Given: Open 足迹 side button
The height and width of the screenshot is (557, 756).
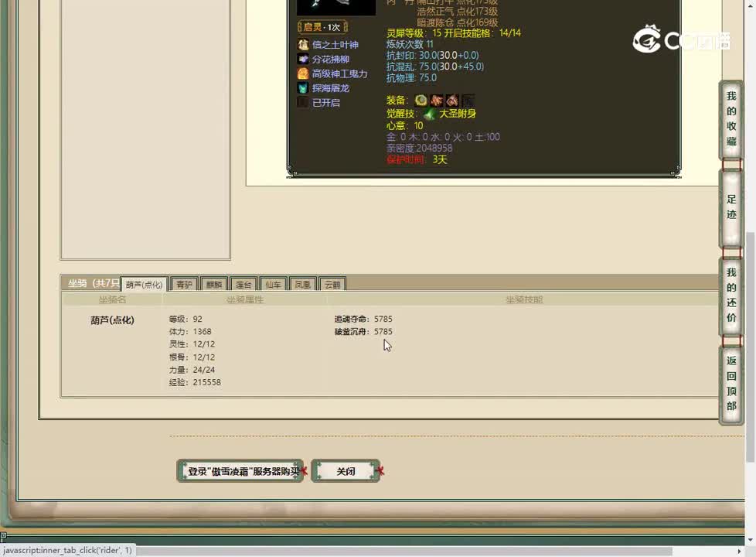Looking at the screenshot, I should click(731, 207).
